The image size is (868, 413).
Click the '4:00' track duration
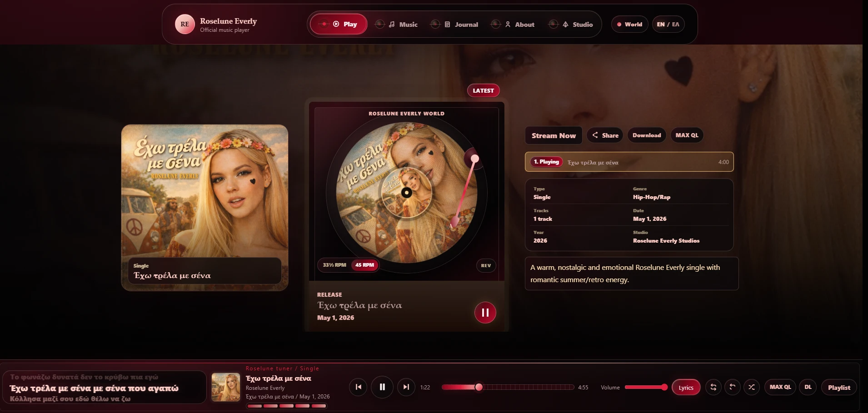tap(723, 162)
